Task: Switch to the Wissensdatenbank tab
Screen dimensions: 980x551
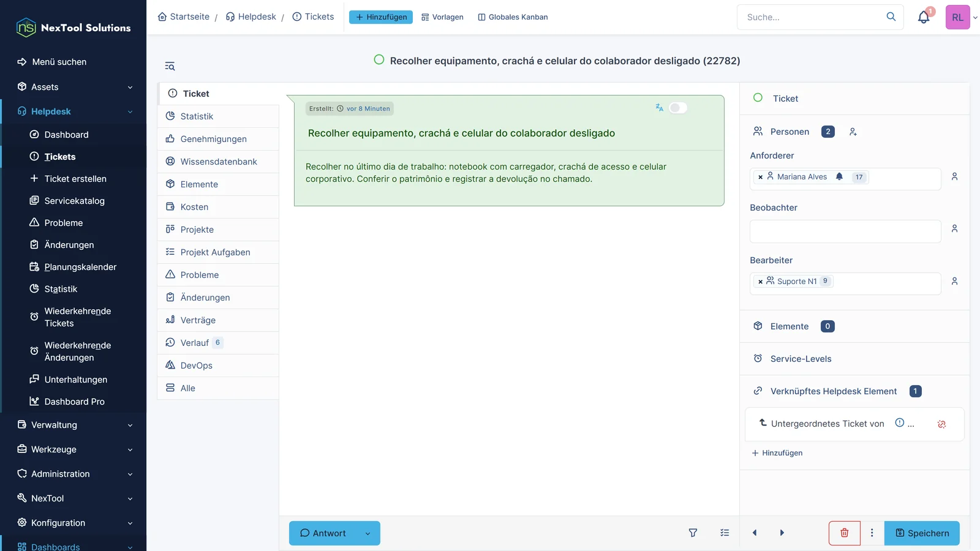Action: [218, 162]
